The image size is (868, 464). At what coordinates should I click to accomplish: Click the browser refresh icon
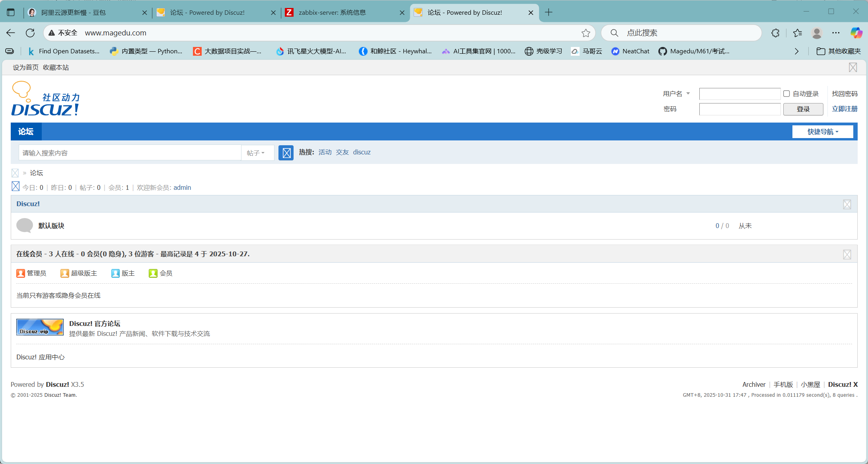coord(30,33)
